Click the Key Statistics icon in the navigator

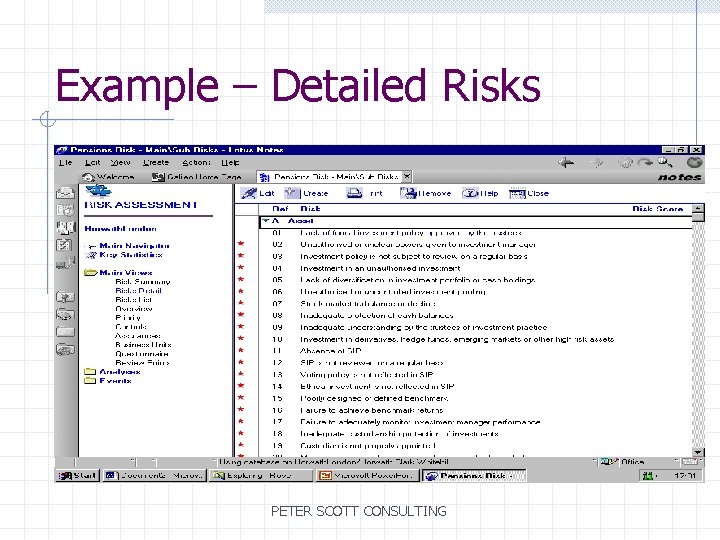[91, 255]
